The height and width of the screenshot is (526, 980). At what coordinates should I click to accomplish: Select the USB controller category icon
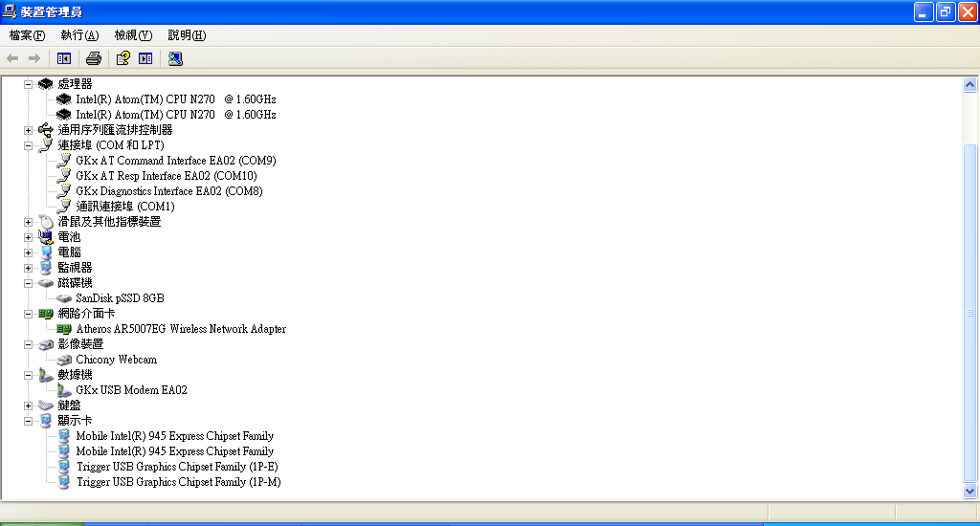coord(46,130)
